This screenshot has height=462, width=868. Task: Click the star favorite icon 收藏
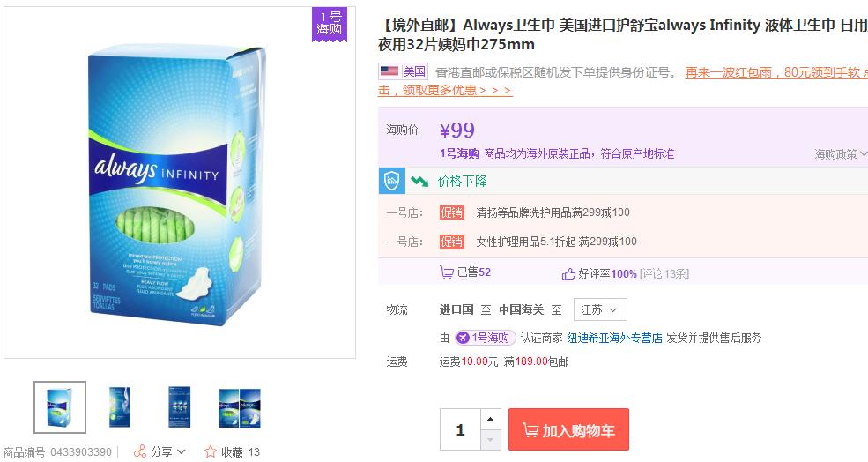click(x=211, y=451)
